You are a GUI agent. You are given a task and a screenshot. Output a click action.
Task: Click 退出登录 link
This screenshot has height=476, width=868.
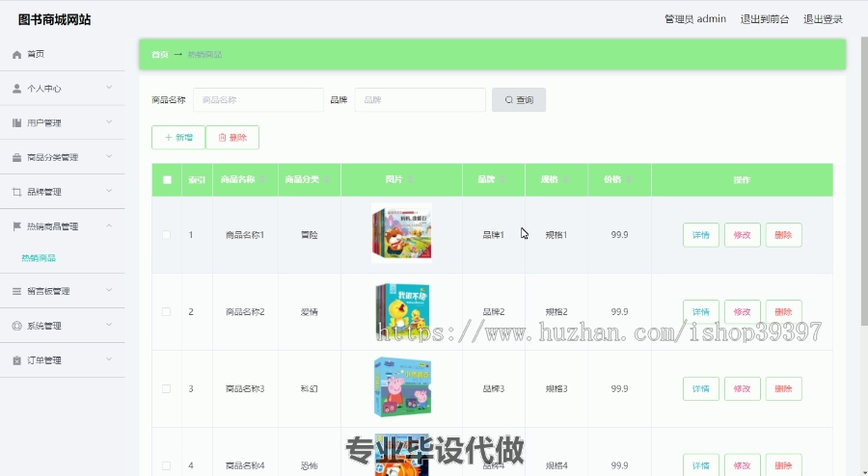(x=824, y=19)
